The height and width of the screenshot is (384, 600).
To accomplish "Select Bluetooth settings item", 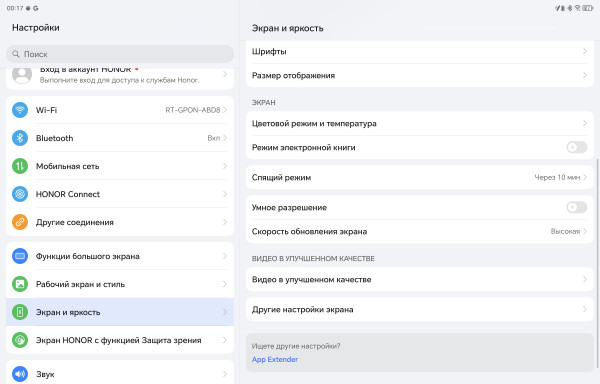I will pos(120,138).
